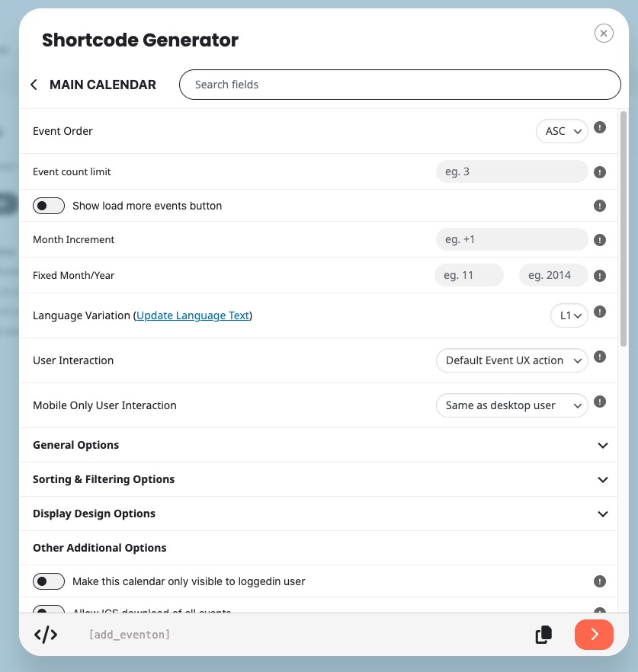Viewport: 638px width, 672px height.
Task: Click the shortcode view code icon
Action: (x=46, y=634)
